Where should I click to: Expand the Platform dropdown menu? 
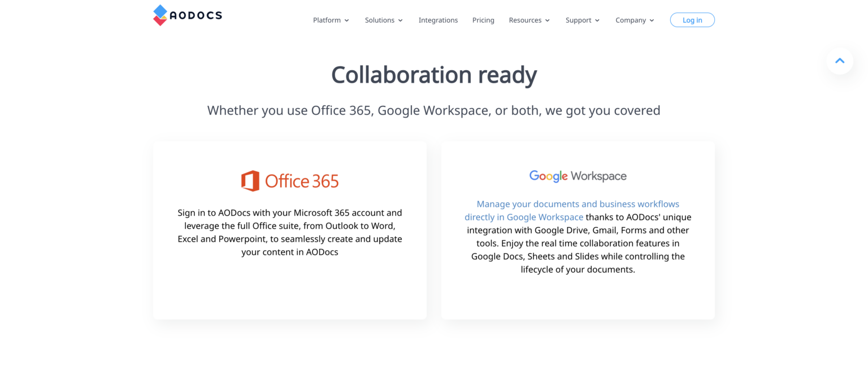pyautogui.click(x=331, y=20)
